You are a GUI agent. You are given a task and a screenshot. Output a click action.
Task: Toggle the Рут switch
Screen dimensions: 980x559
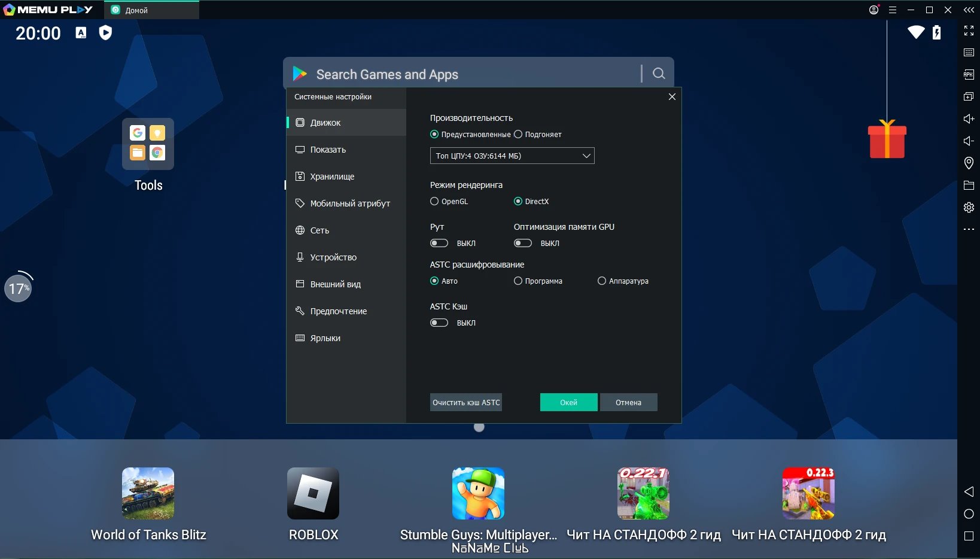point(439,243)
